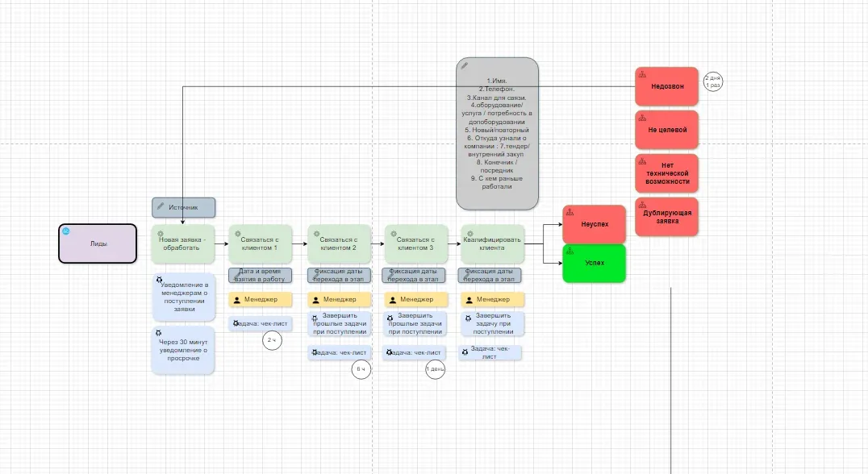The height and width of the screenshot is (474, 868).
Task: Select Завершить прошлые задачи below Связаться с клиентом 3
Action: click(x=415, y=324)
